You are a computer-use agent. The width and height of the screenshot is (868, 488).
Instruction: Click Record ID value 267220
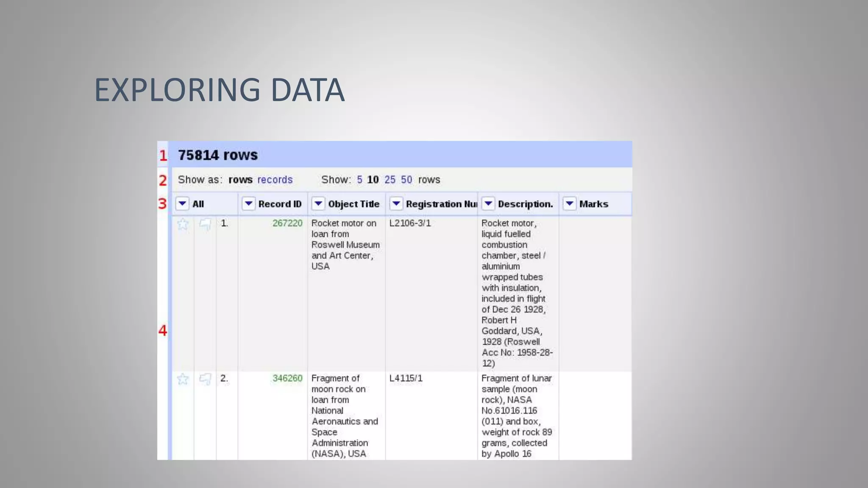pos(287,223)
